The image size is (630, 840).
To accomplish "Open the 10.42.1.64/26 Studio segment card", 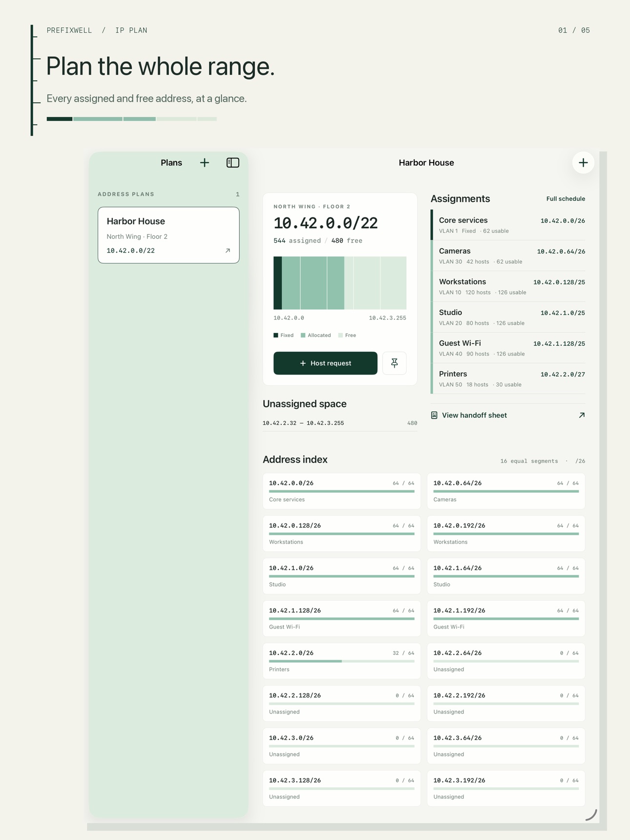I will pyautogui.click(x=506, y=576).
